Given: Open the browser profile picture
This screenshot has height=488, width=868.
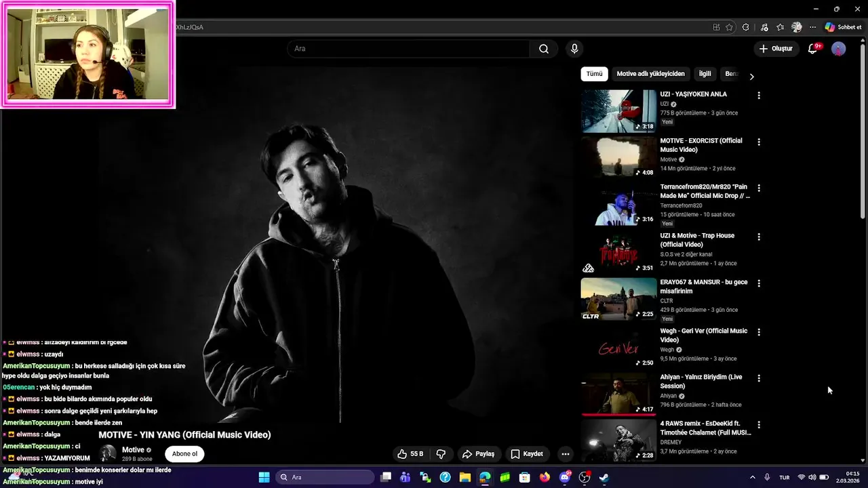Looking at the screenshot, I should pos(797,27).
